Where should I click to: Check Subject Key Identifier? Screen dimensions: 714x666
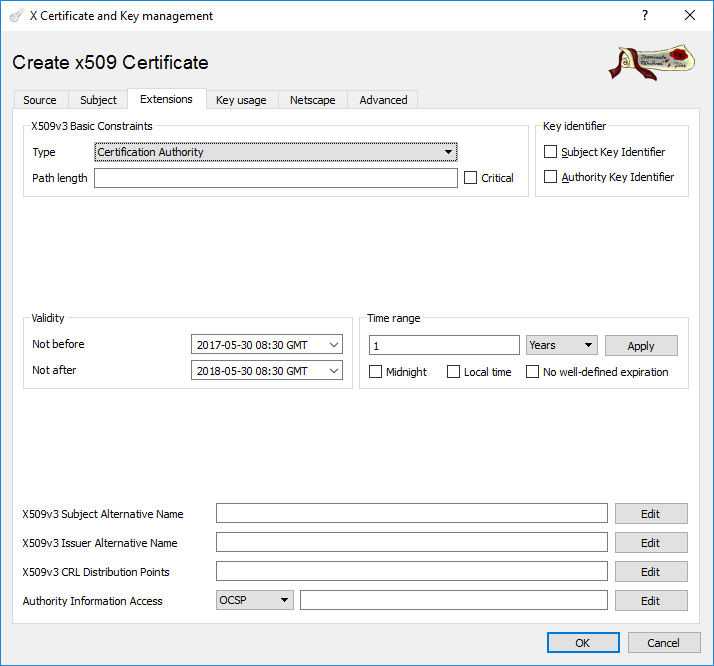click(551, 152)
